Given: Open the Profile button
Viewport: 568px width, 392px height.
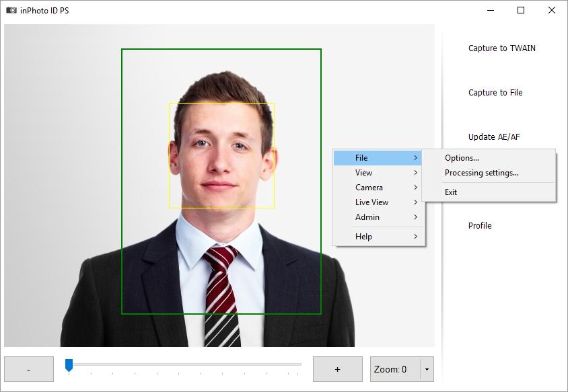Looking at the screenshot, I should [x=480, y=225].
